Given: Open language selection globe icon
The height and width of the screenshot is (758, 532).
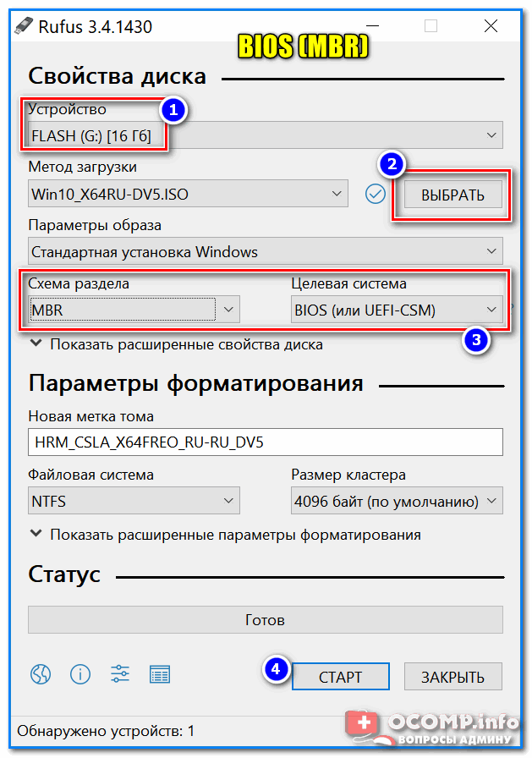Looking at the screenshot, I should (x=41, y=674).
